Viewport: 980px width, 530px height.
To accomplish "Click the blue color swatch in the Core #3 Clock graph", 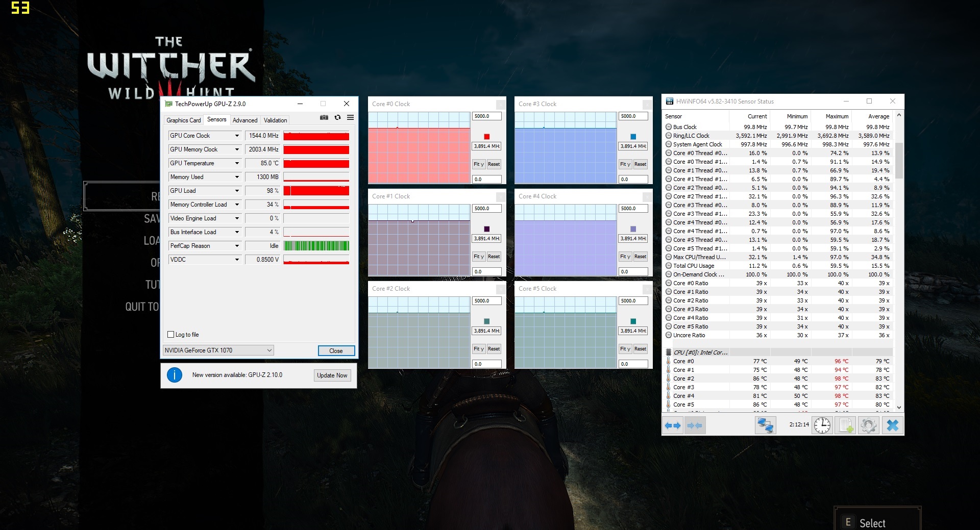I will [x=633, y=137].
